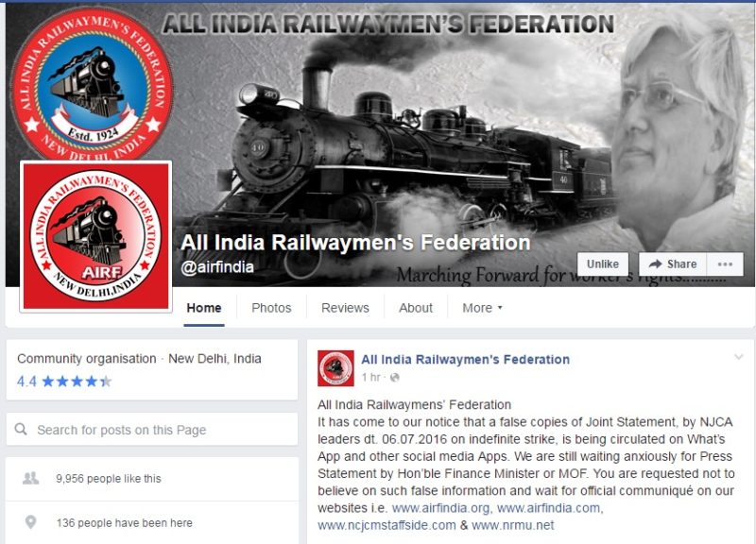Click the public globe privacy icon

(x=394, y=377)
